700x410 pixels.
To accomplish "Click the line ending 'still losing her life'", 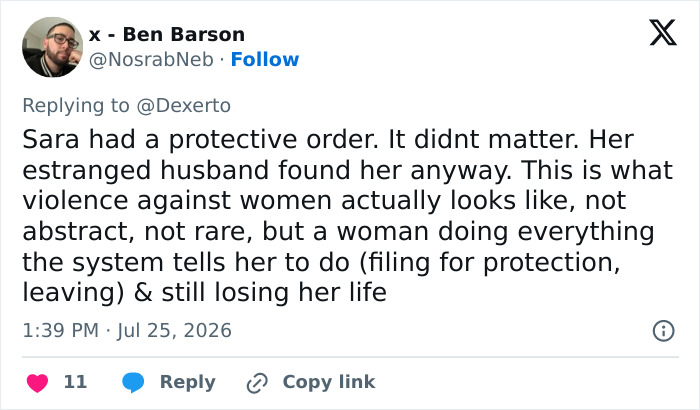I will tap(204, 293).
